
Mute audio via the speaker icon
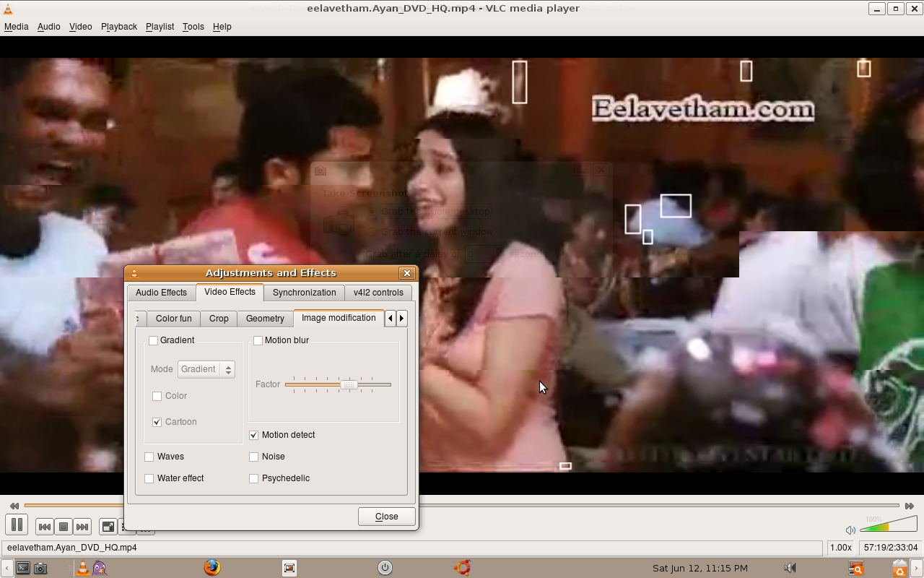[x=850, y=530]
